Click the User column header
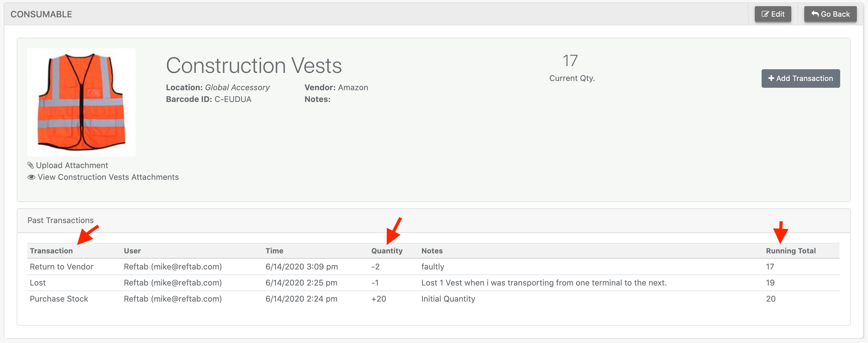This screenshot has width=868, height=343. point(132,251)
